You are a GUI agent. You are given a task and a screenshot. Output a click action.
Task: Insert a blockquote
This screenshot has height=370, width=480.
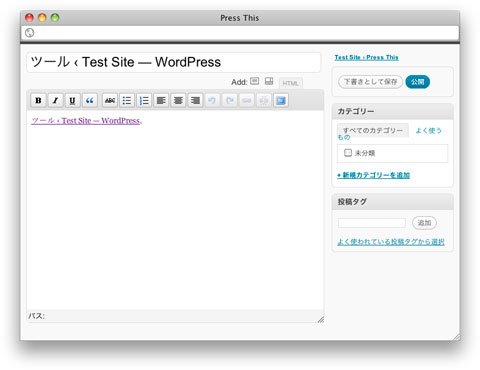coord(90,100)
